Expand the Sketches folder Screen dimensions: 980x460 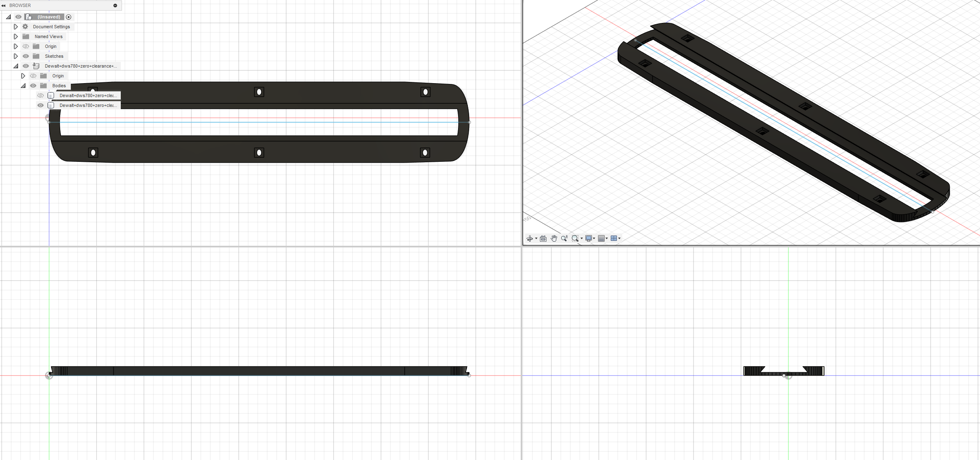[16, 56]
